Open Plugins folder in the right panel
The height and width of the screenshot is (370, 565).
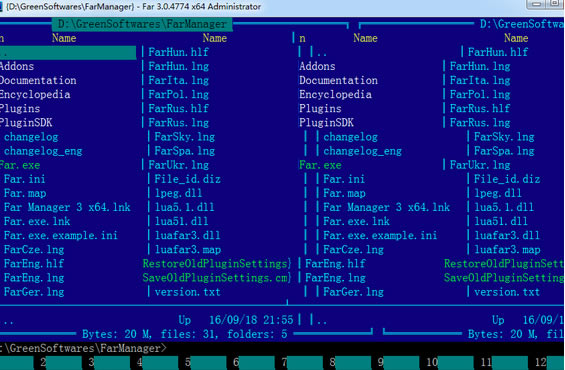(x=320, y=109)
